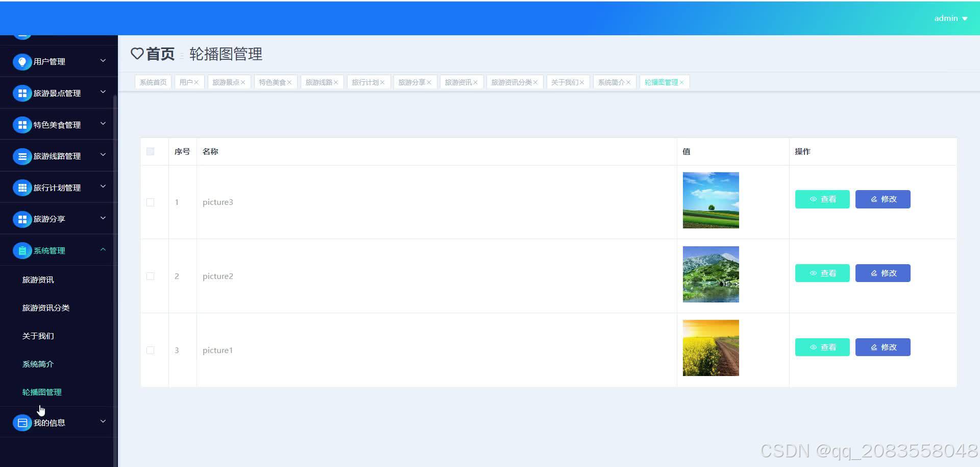This screenshot has width=980, height=467.
Task: Open the picture2 mountain lake thumbnail
Action: 711,274
